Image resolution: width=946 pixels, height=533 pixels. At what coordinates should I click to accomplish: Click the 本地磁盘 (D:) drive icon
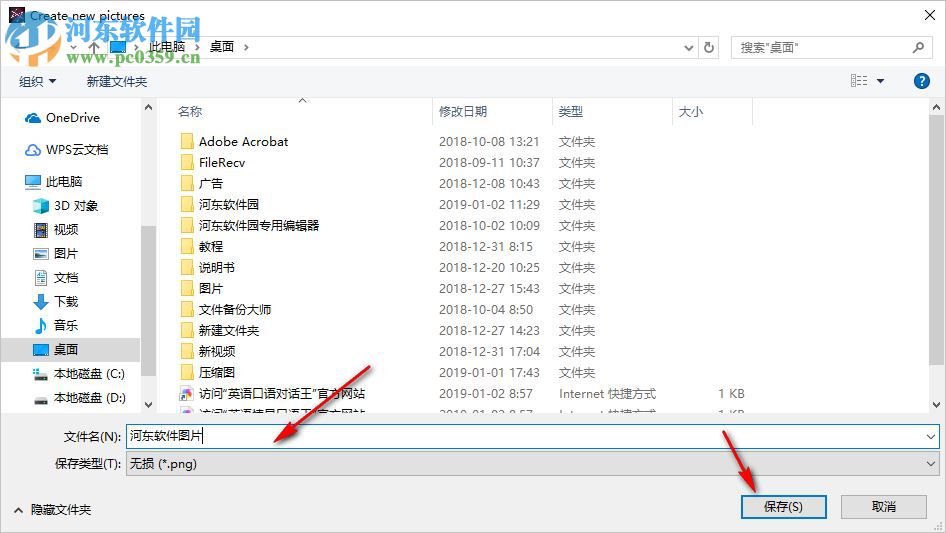tap(40, 399)
